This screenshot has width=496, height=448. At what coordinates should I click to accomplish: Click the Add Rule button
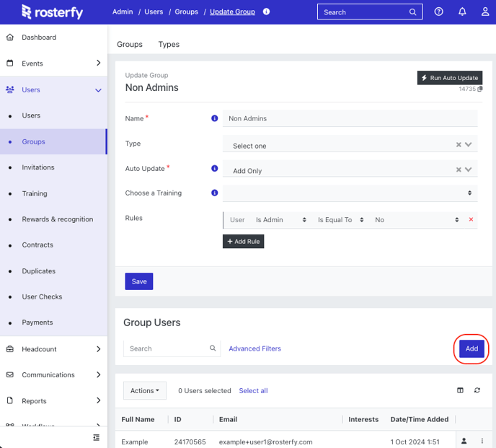coord(243,242)
